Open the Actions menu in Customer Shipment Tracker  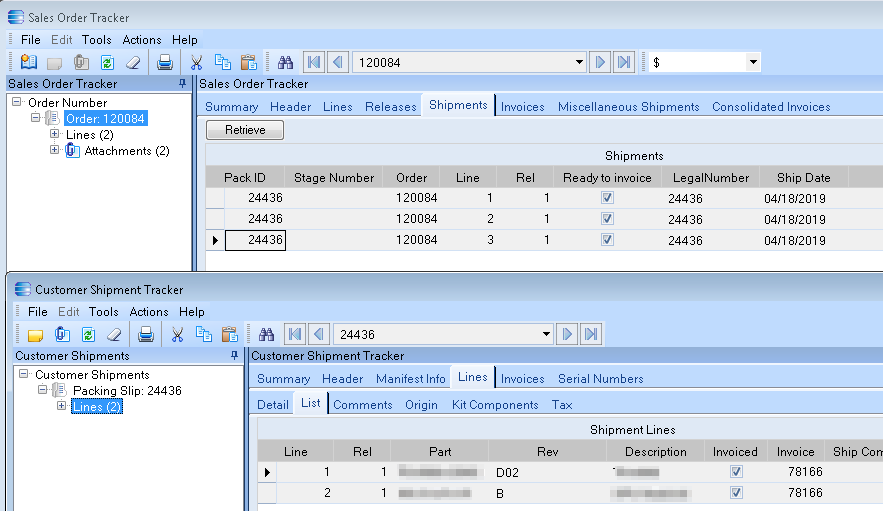(x=149, y=312)
